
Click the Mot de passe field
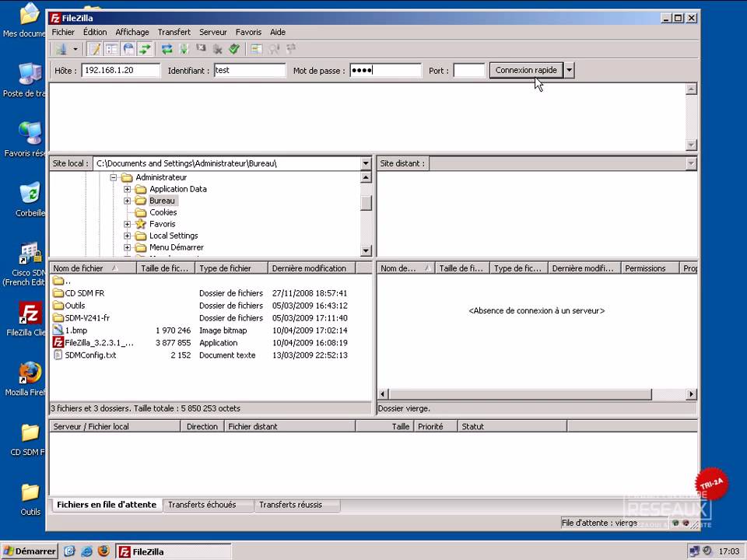[x=385, y=71]
